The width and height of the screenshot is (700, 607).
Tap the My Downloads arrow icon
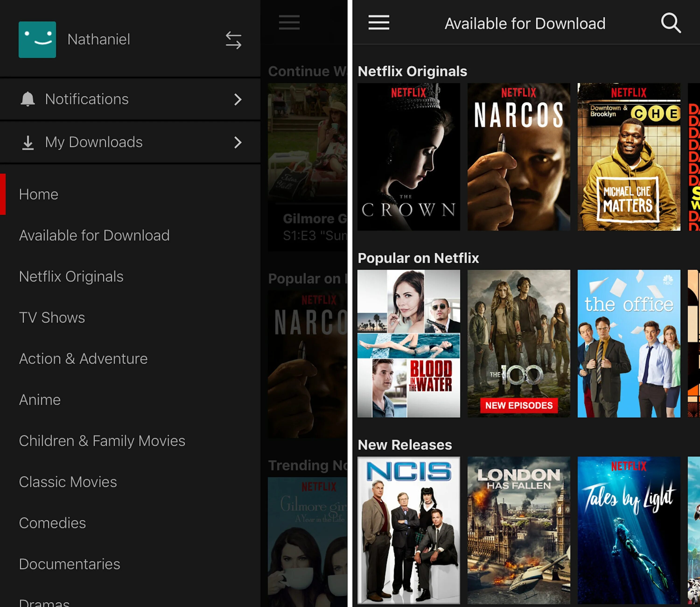click(28, 143)
